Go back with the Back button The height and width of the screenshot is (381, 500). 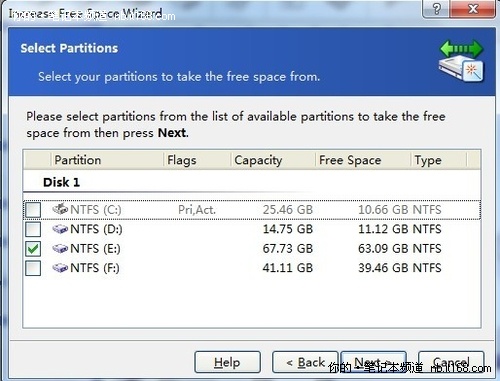[x=305, y=362]
